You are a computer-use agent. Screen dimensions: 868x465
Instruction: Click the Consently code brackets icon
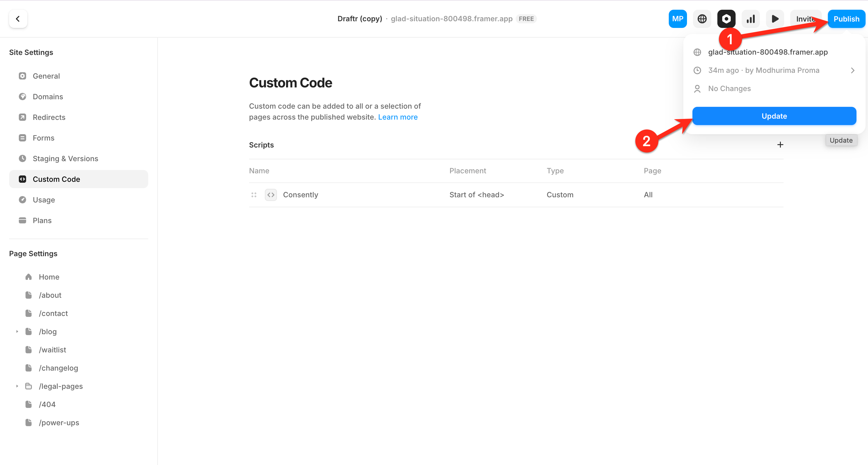pyautogui.click(x=271, y=195)
